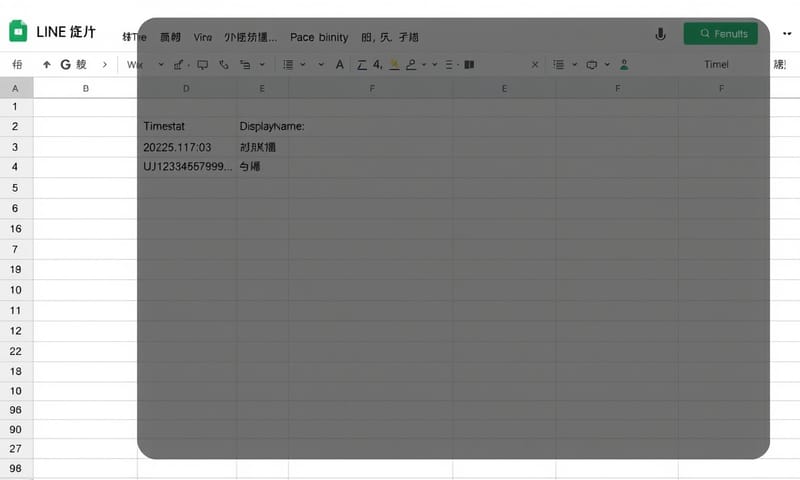Open dropdown arrow beside pen icon
Screen dimensions: 800x480
424,65
